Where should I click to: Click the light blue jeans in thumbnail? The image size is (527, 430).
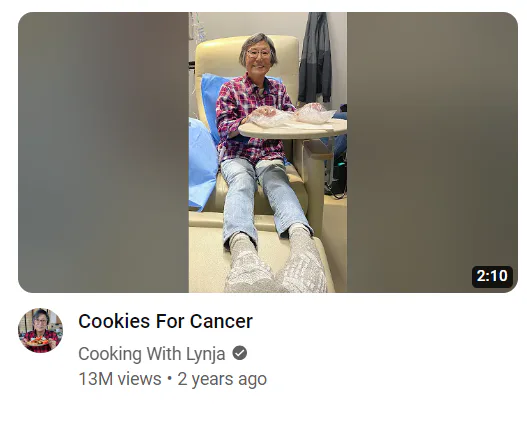click(x=266, y=198)
